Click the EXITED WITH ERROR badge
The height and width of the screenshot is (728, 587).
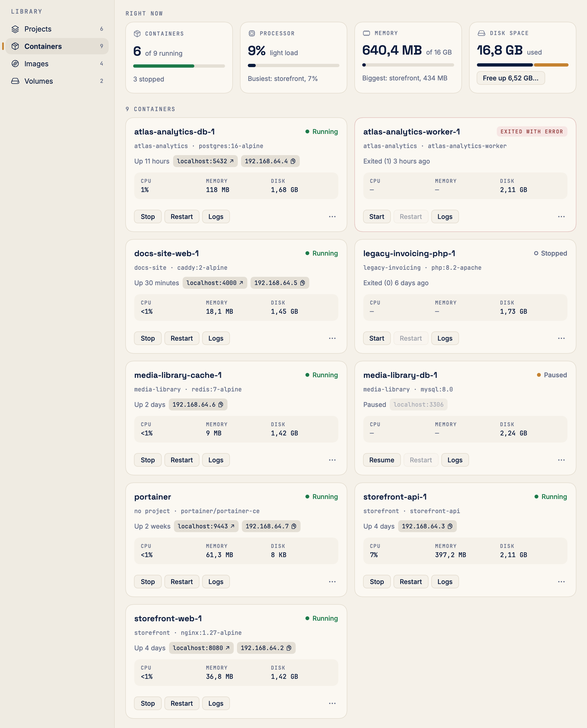tap(532, 131)
